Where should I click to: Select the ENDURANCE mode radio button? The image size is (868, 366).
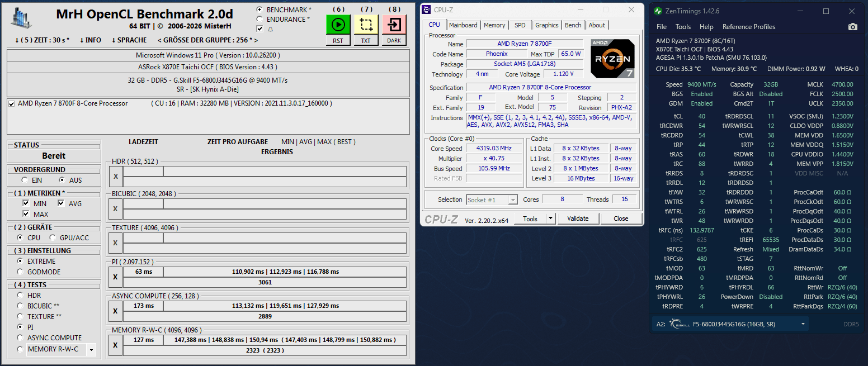[x=260, y=19]
